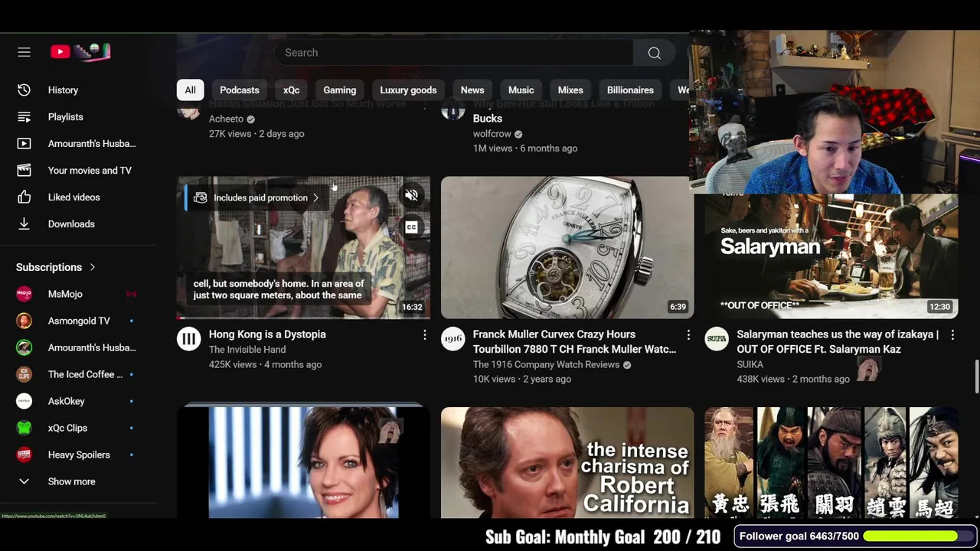Open options menu for Franck Muller video
The height and width of the screenshot is (551, 980).
pyautogui.click(x=688, y=335)
